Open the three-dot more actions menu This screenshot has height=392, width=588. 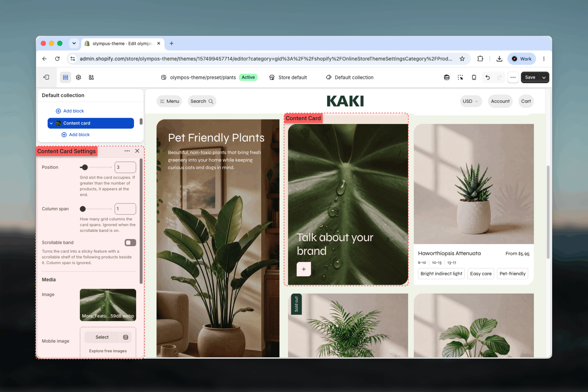513,77
